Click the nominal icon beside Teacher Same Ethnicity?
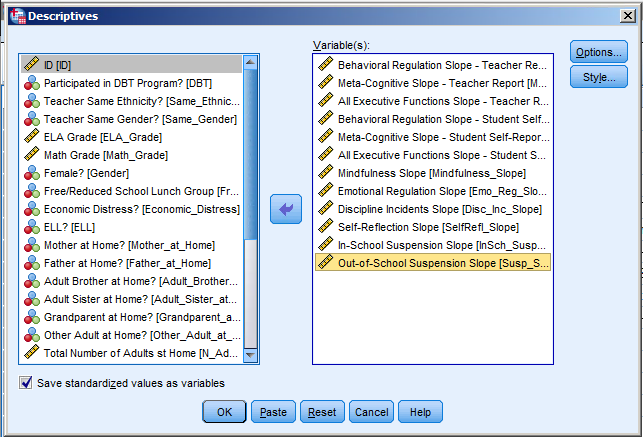Screen dimensions: 643x437 tap(32, 101)
